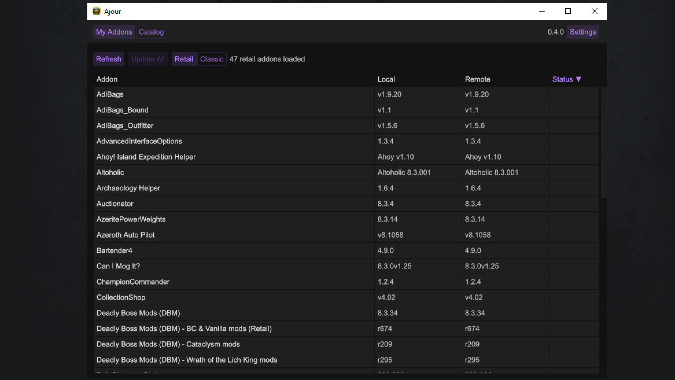This screenshot has height=380, width=675.
Task: Minimize the Ajour window
Action: click(x=542, y=11)
